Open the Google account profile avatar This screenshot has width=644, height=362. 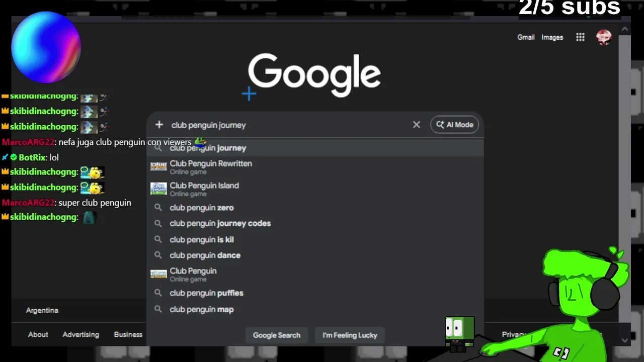tap(604, 37)
